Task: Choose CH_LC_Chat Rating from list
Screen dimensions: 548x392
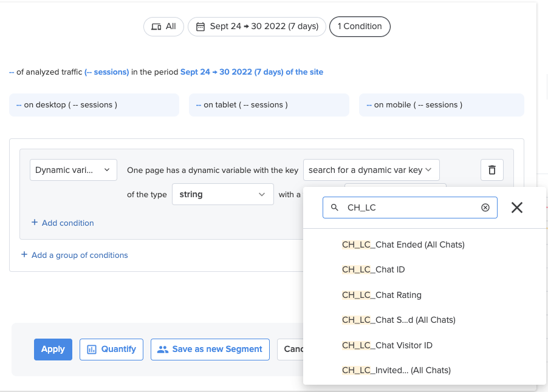Action: pyautogui.click(x=382, y=295)
